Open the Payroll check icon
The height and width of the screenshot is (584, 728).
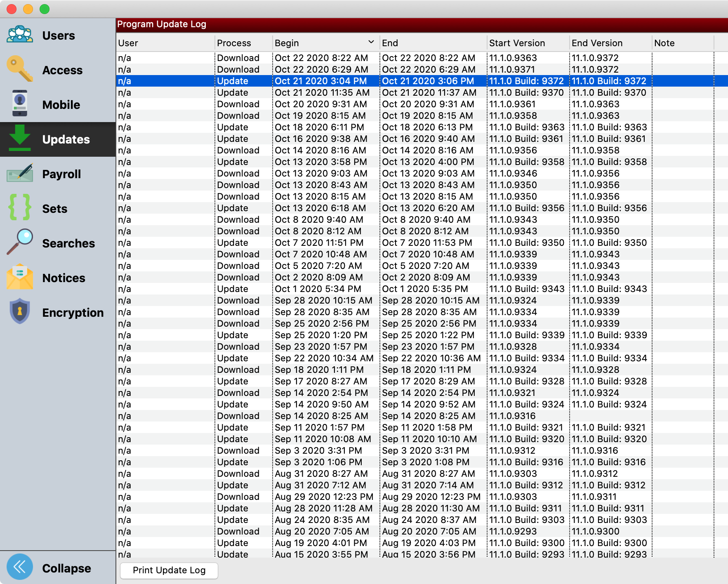[x=19, y=173]
